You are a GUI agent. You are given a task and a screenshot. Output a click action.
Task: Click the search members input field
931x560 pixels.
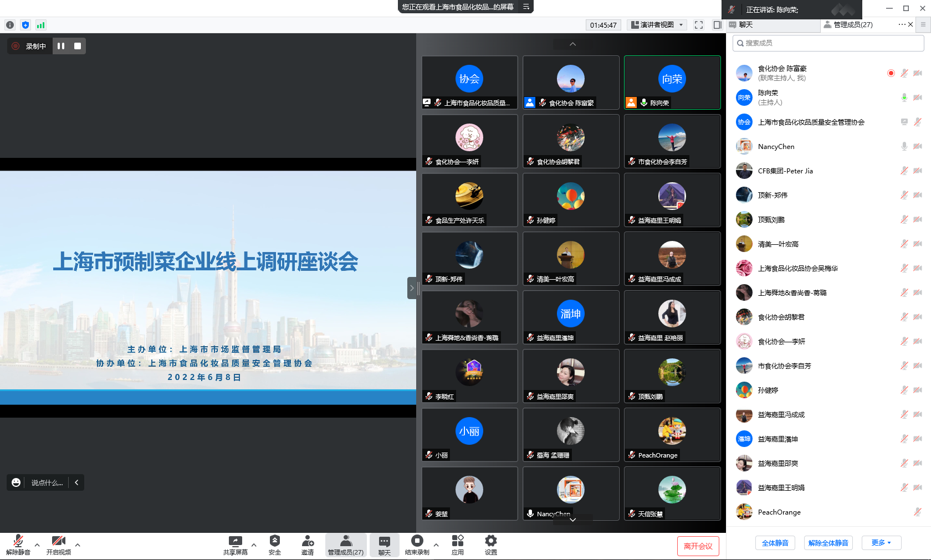(x=828, y=43)
